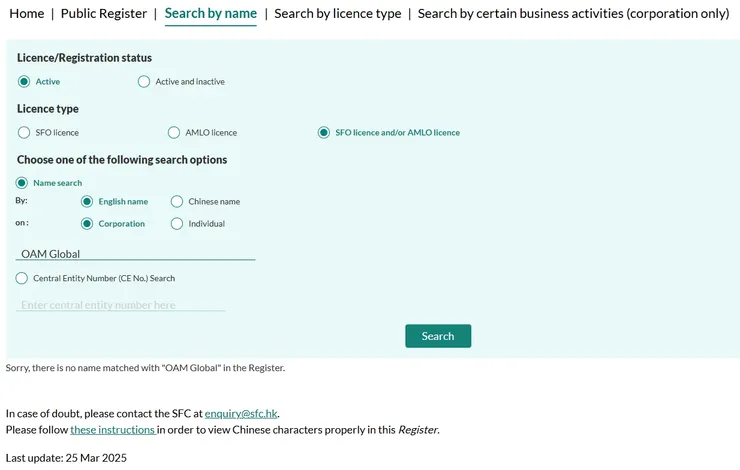Select Corporation as search target
The image size is (740, 470).
pos(87,224)
